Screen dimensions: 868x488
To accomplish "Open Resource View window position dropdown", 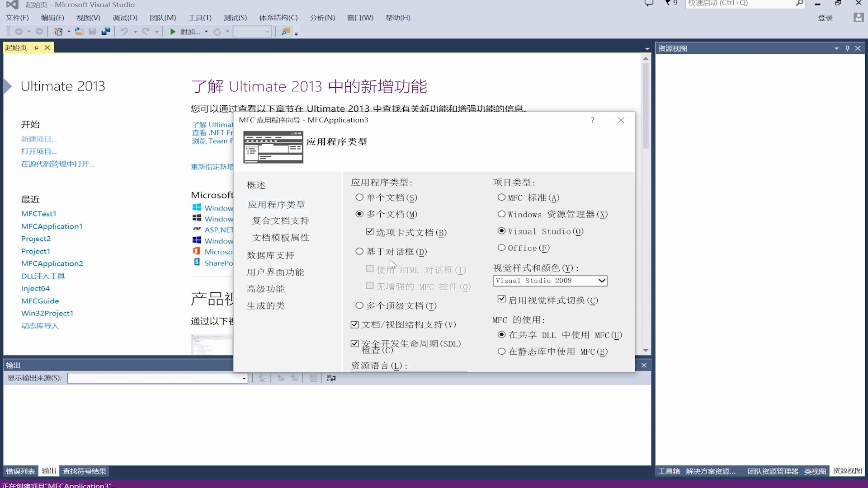I will [x=836, y=48].
